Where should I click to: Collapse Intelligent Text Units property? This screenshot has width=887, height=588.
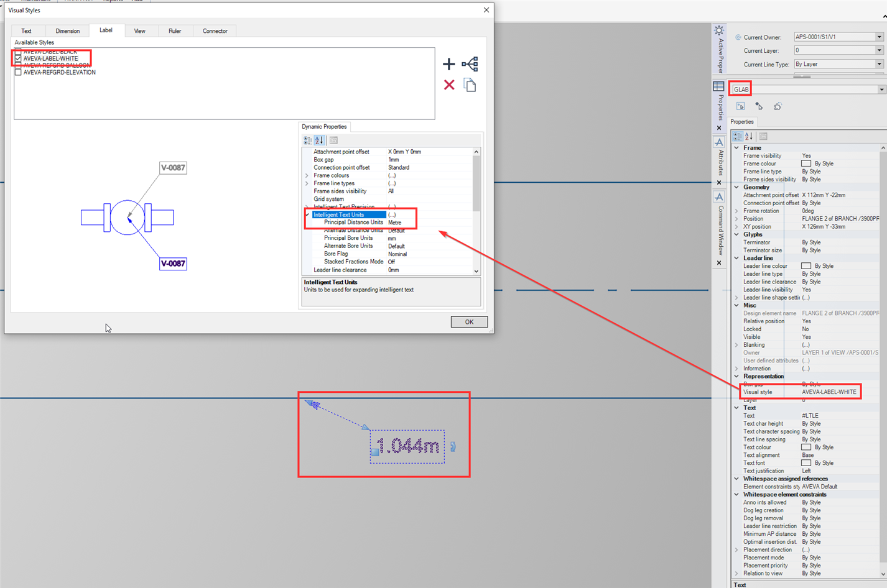pos(307,215)
